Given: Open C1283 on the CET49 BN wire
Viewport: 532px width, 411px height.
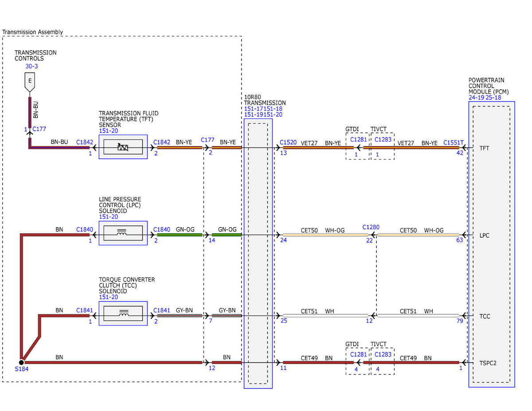Looking at the screenshot, I should click(x=382, y=354).
